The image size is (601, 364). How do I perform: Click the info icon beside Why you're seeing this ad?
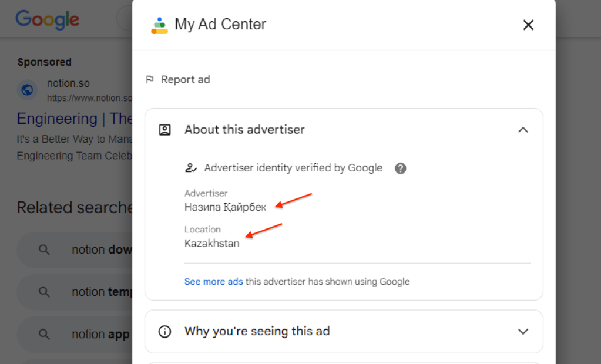[x=165, y=332]
